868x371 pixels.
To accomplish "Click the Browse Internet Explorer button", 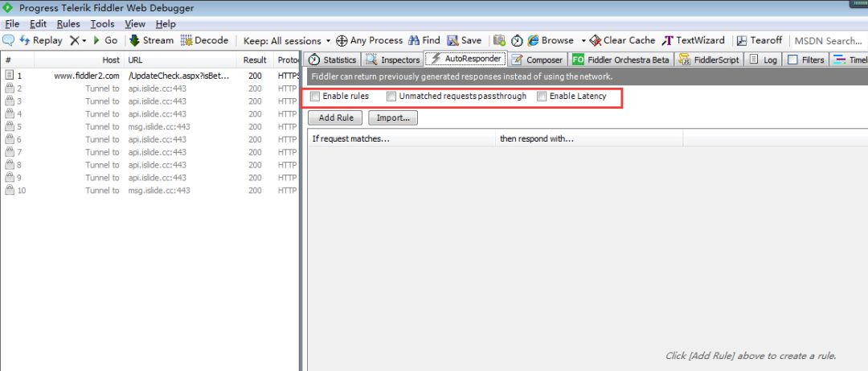I will tap(551, 40).
